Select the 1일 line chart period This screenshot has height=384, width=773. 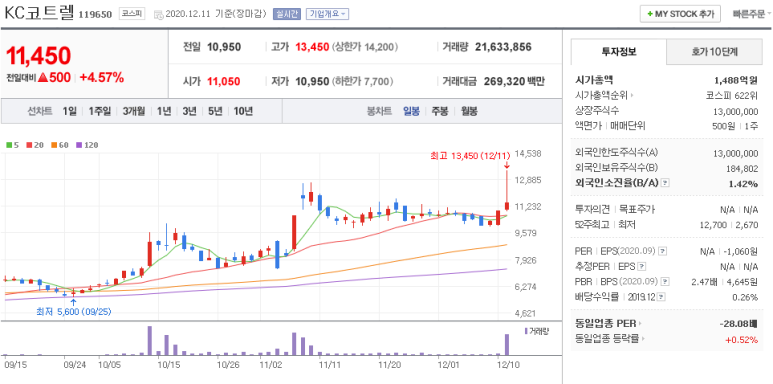[x=70, y=111]
